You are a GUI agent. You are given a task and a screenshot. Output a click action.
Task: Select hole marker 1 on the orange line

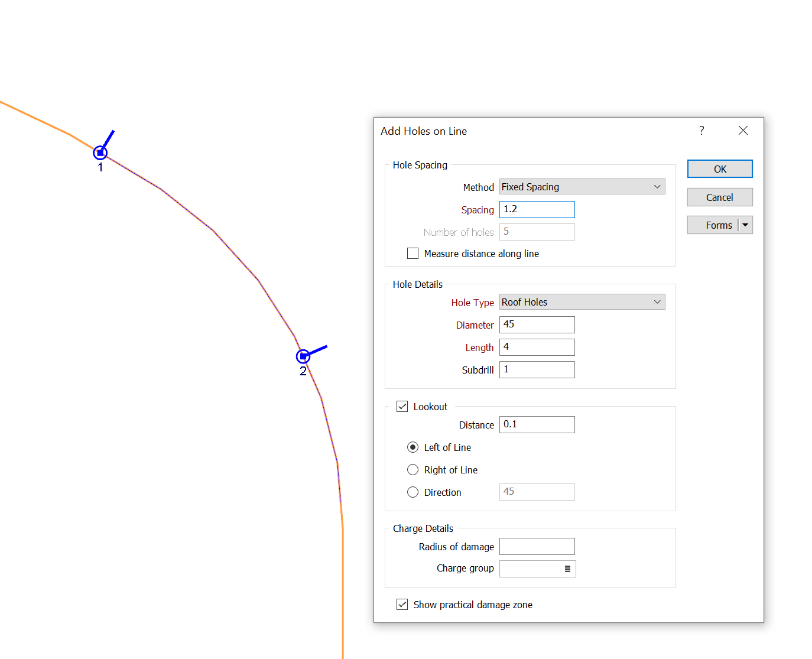coord(100,152)
